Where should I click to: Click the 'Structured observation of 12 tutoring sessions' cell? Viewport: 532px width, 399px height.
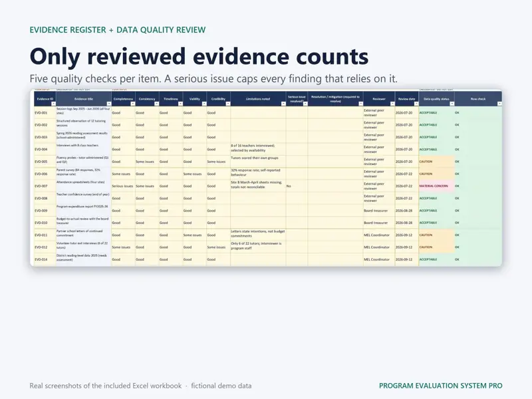84,125
